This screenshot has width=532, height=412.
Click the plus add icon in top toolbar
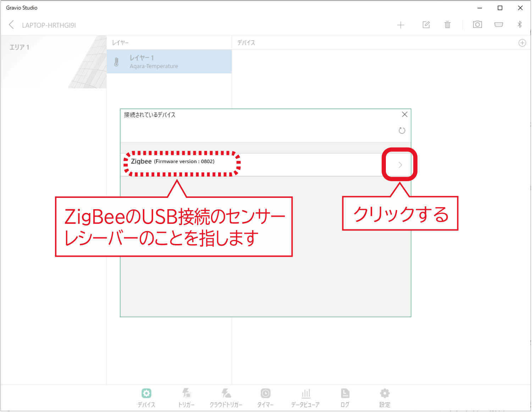[x=401, y=25]
